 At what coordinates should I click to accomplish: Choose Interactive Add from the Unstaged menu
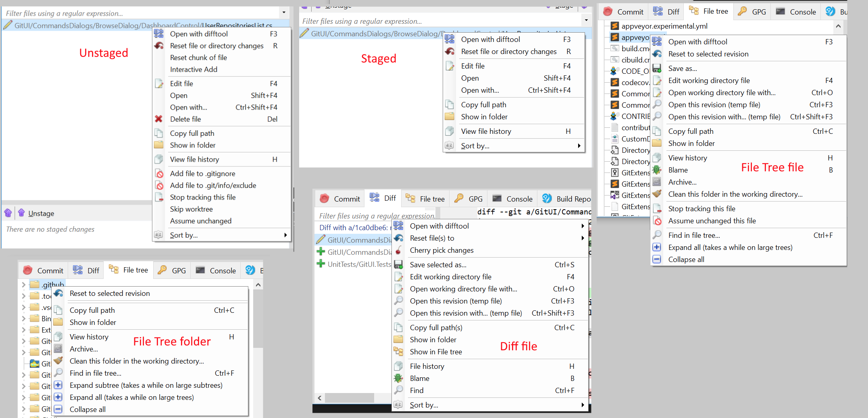pos(194,69)
